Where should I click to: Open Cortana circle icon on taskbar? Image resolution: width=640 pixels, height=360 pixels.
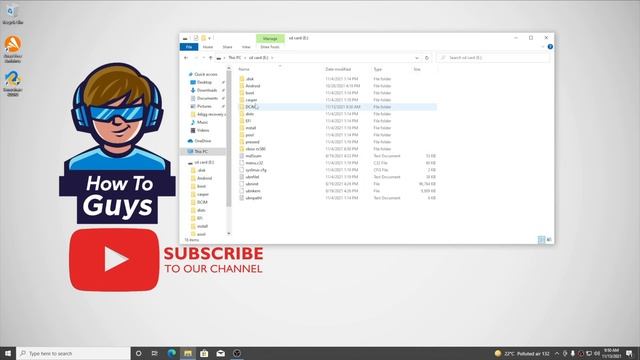tap(139, 353)
